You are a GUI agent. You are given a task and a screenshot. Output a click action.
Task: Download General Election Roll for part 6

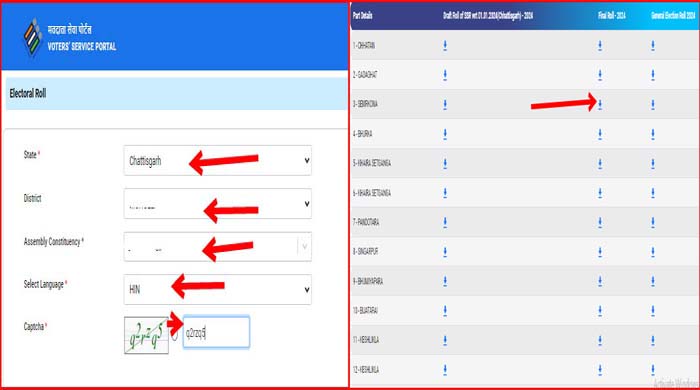[x=653, y=193]
